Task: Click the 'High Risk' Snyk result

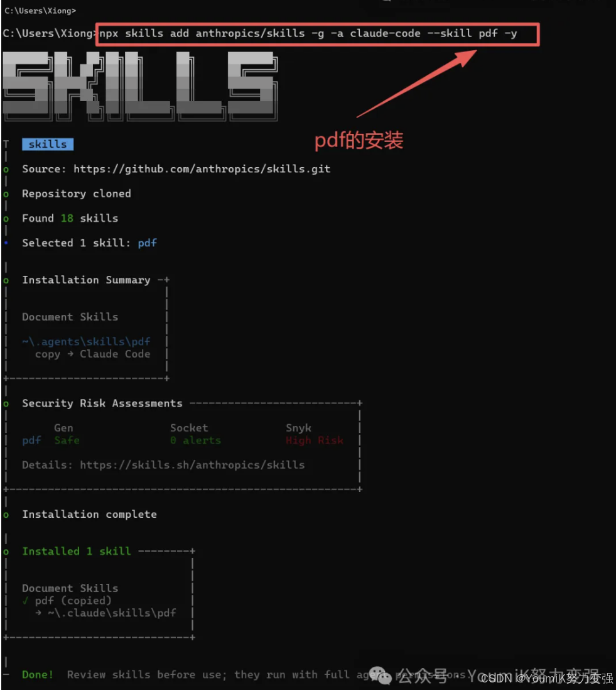Action: (x=315, y=440)
